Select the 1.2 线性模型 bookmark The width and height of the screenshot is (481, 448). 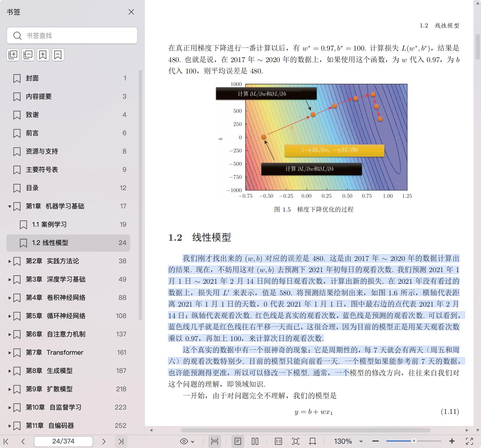[x=68, y=243]
